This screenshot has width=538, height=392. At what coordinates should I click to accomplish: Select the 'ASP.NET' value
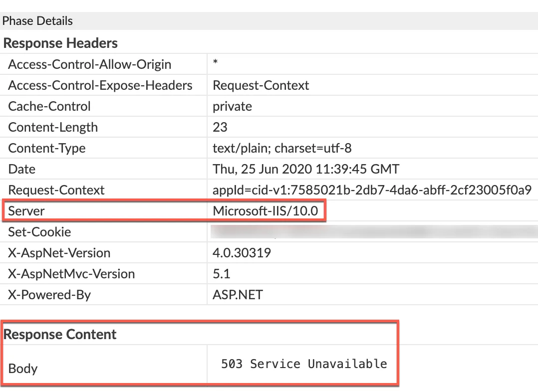(x=238, y=295)
